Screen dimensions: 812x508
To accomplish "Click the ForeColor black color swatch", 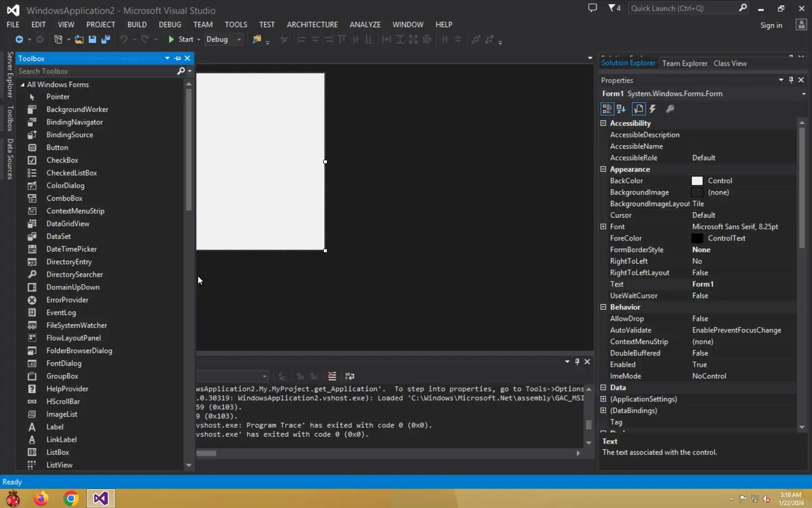I will click(x=697, y=239).
